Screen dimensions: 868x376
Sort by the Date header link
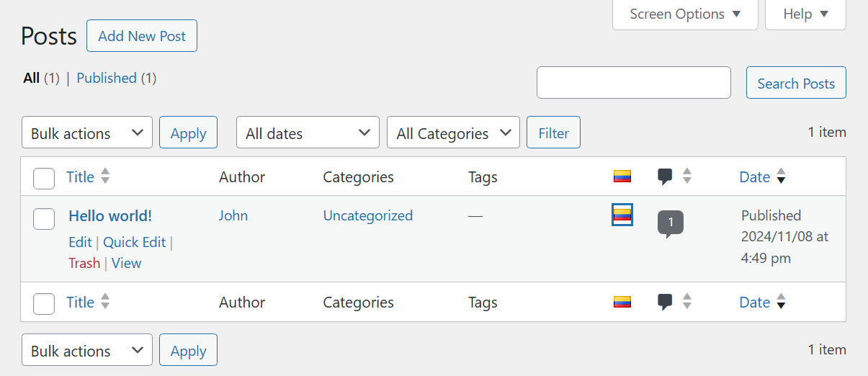click(754, 176)
